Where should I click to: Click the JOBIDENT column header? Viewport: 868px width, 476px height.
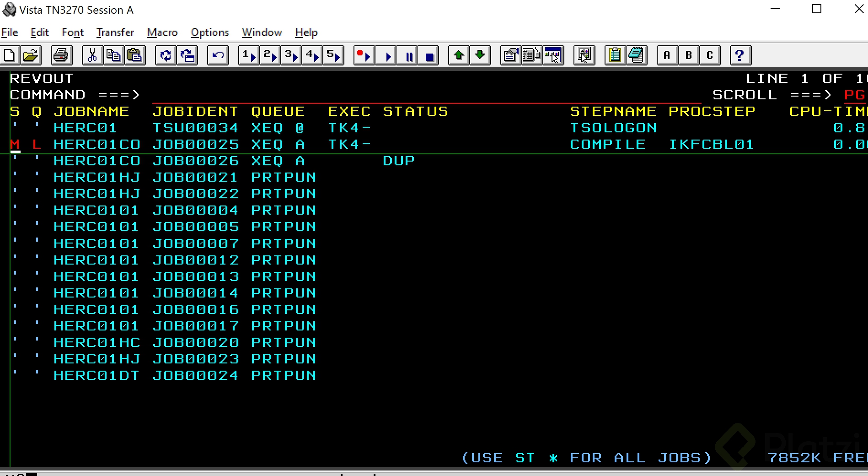click(195, 112)
